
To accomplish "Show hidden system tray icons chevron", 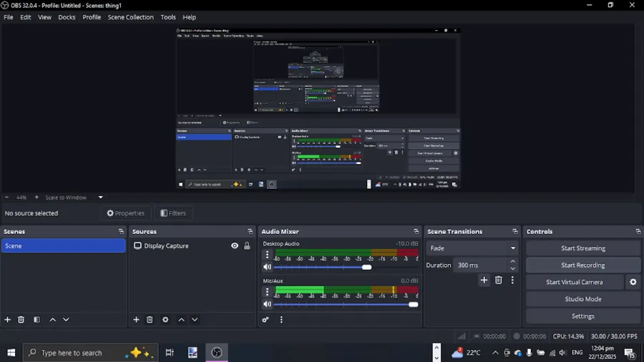I will [495, 353].
